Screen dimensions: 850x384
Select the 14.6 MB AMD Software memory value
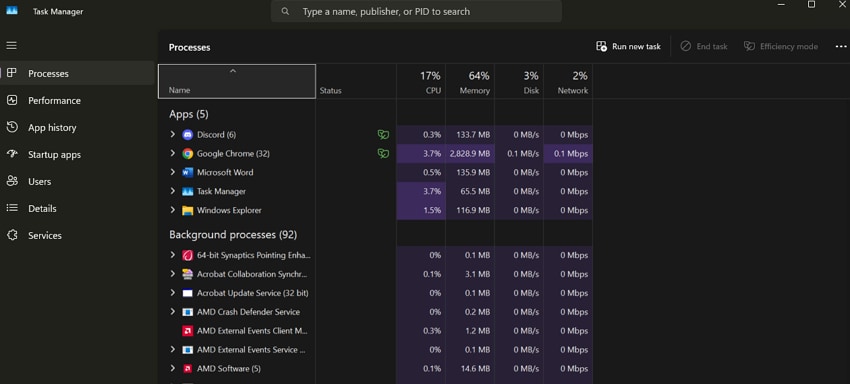point(470,369)
